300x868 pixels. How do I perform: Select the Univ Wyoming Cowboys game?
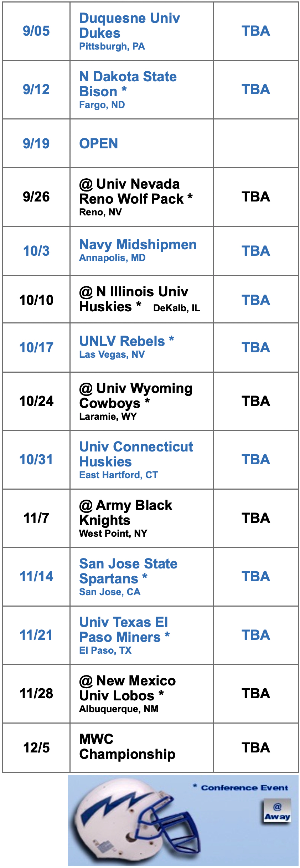[135, 395]
